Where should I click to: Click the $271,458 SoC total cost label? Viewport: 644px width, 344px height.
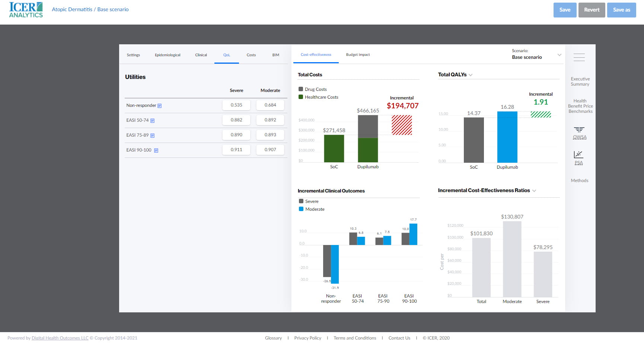coord(334,130)
